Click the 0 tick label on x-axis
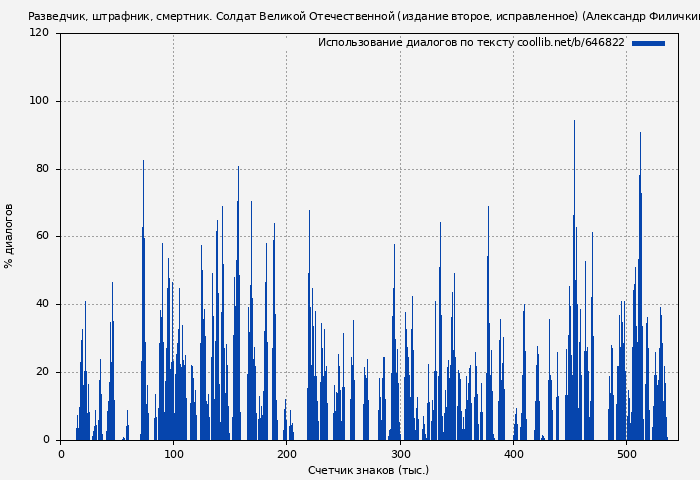This screenshot has height=480, width=700. (61, 454)
